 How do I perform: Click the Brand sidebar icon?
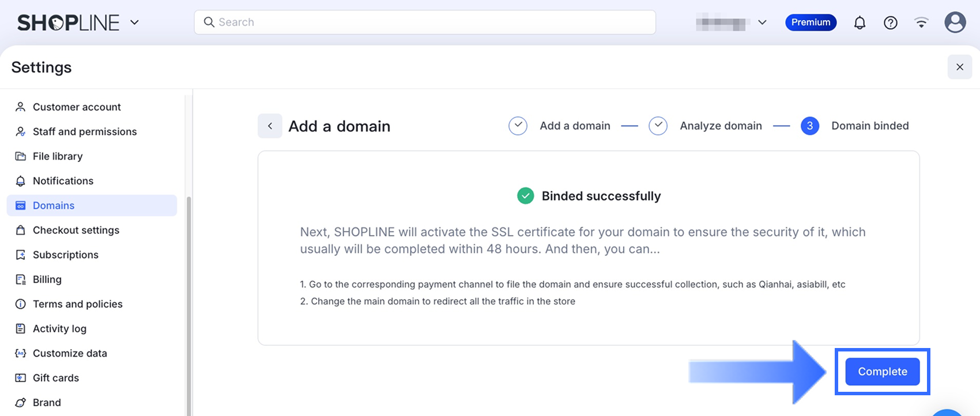click(20, 403)
